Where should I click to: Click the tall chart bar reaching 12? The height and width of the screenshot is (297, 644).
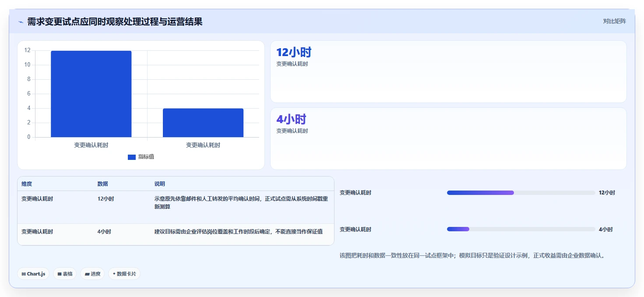point(91,94)
